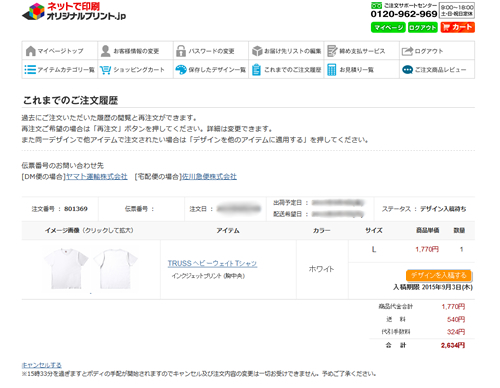
Task: Click the total amount 2,634円
Action: point(453,345)
